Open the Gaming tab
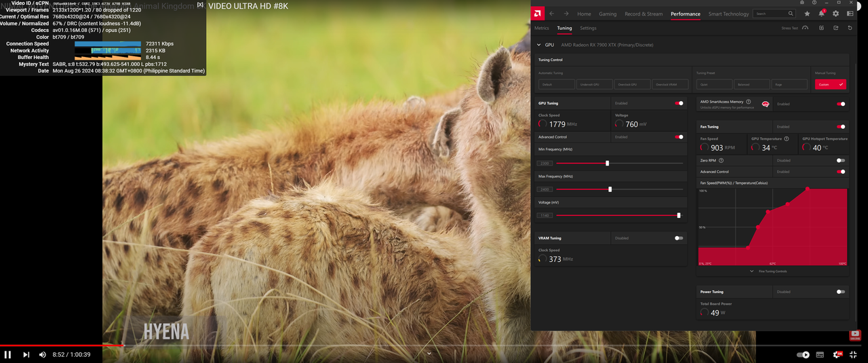 (608, 14)
